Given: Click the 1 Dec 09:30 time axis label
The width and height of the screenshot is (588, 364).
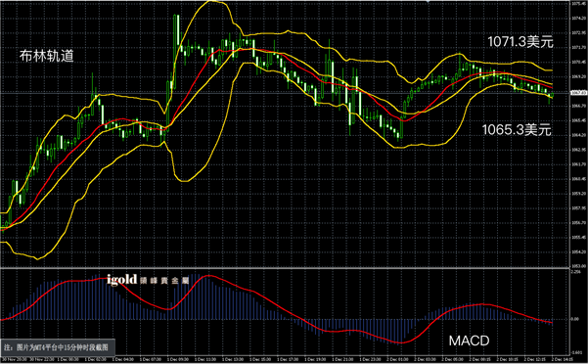Looking at the screenshot, I should pyautogui.click(x=178, y=359).
